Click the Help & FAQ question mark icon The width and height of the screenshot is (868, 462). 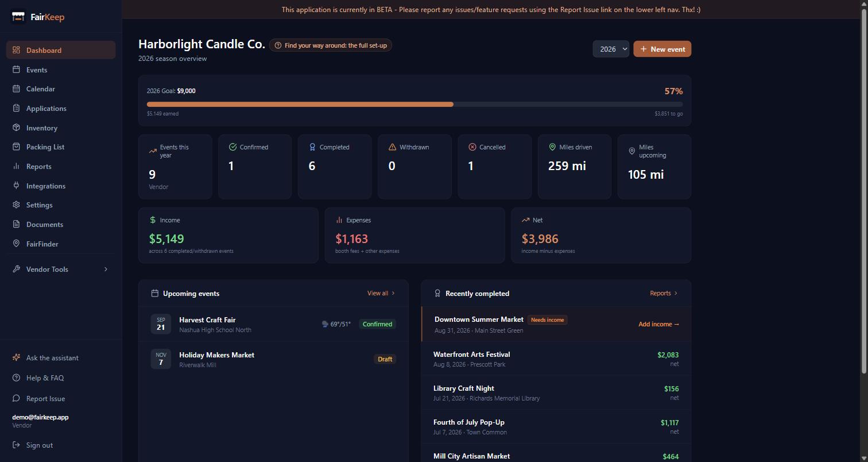(x=16, y=378)
